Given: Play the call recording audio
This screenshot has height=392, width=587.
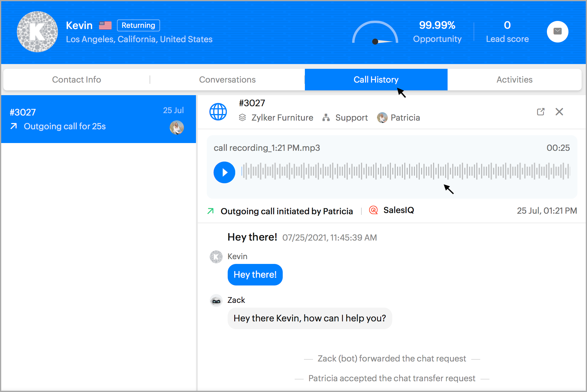Looking at the screenshot, I should 224,172.
